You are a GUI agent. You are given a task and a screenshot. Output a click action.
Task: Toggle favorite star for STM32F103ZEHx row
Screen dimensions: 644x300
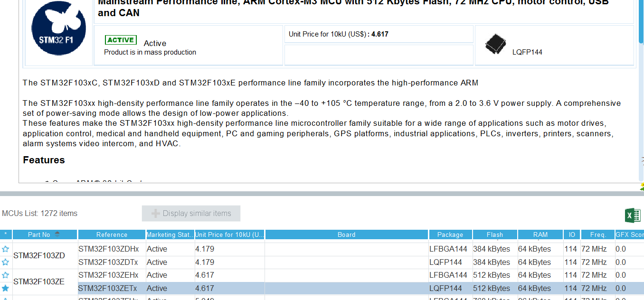tap(5, 275)
